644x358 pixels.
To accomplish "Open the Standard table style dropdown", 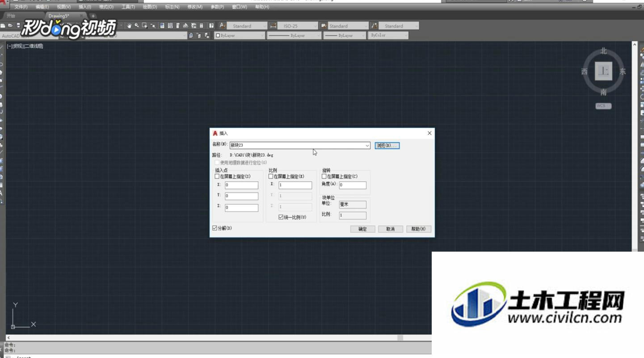I will 366,26.
